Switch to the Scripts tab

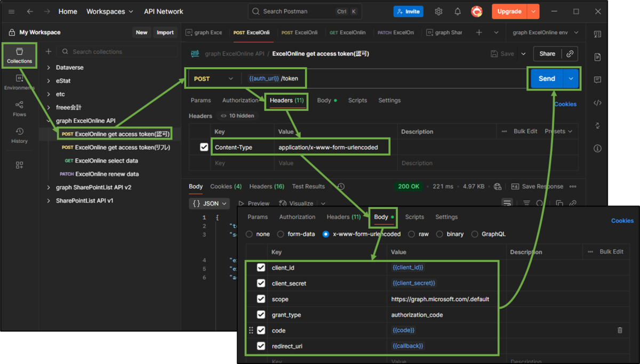tap(357, 100)
